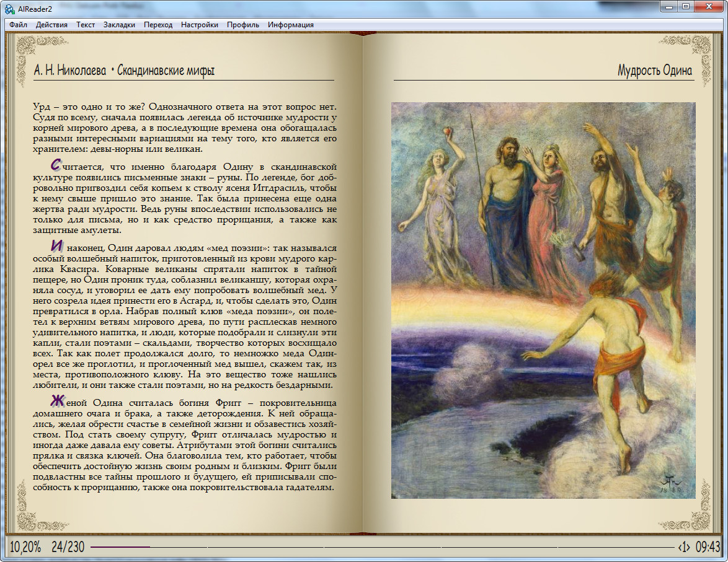728x562 pixels.
Task: Click the purple drop cap letter С
Action: 56,164
